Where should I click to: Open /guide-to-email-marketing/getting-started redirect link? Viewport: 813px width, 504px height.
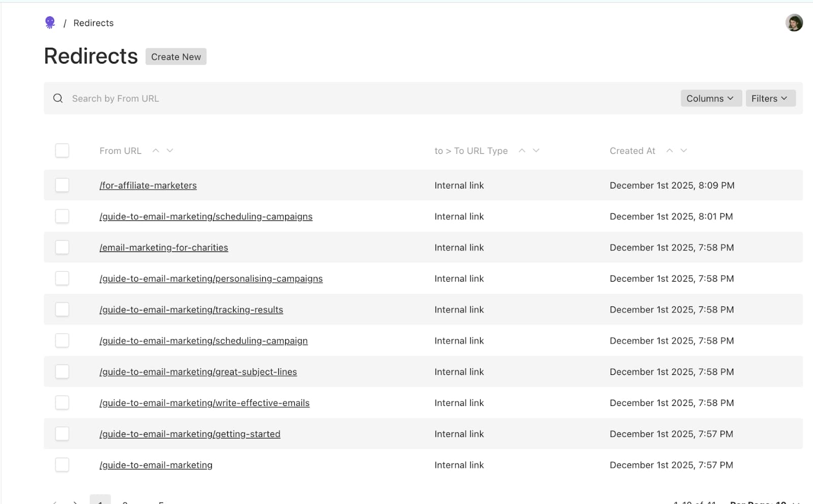[190, 434]
